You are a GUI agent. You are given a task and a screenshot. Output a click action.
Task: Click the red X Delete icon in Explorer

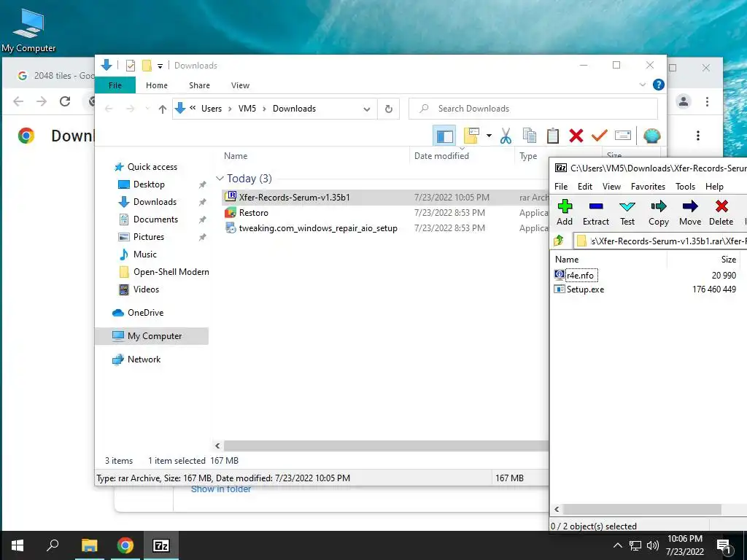click(x=576, y=136)
